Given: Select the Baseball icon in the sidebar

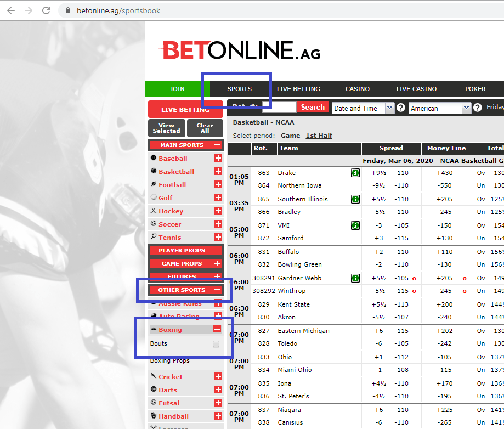Looking at the screenshot, I should [155, 158].
